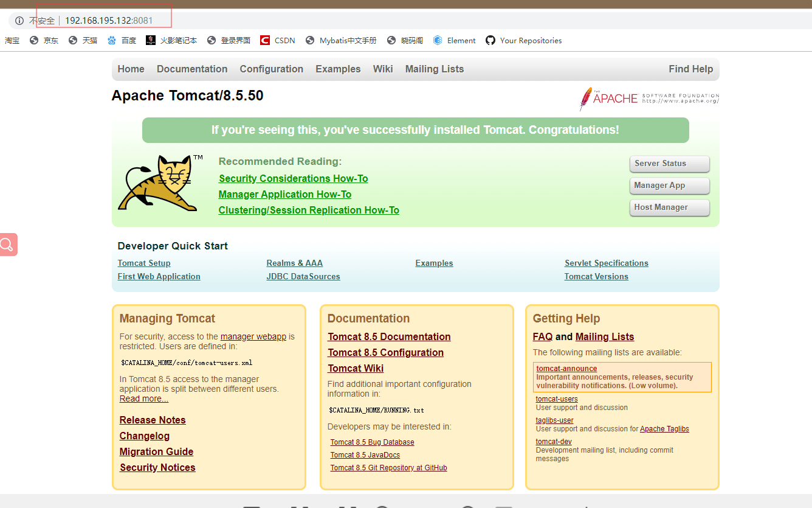Open the Migration Guide link
The width and height of the screenshot is (812, 508).
click(156, 451)
